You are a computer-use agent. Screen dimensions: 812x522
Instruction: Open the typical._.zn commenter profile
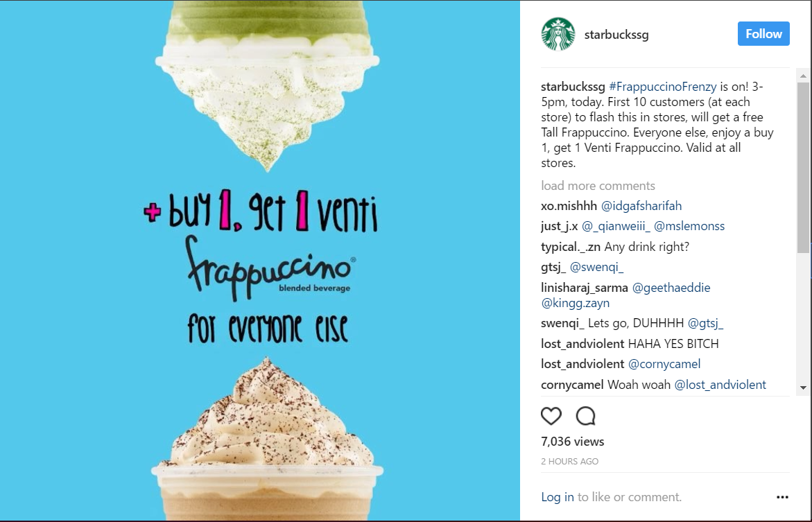coord(571,247)
